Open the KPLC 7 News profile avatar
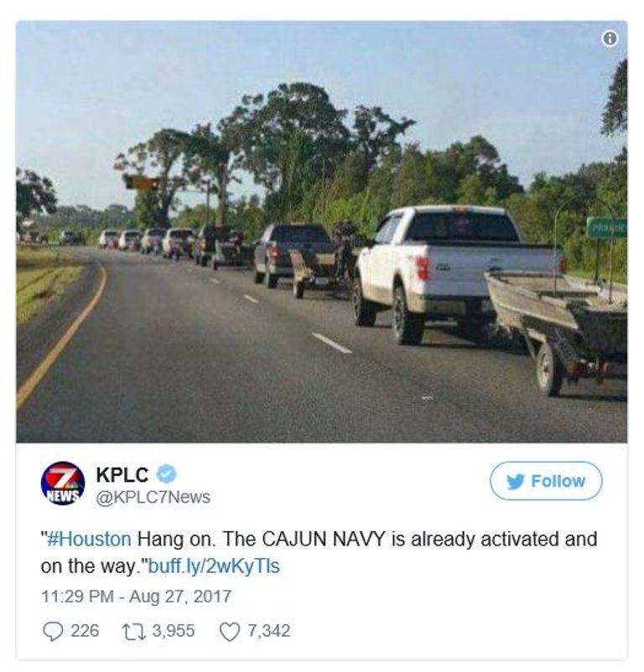This screenshot has width=644, height=672. [x=63, y=483]
